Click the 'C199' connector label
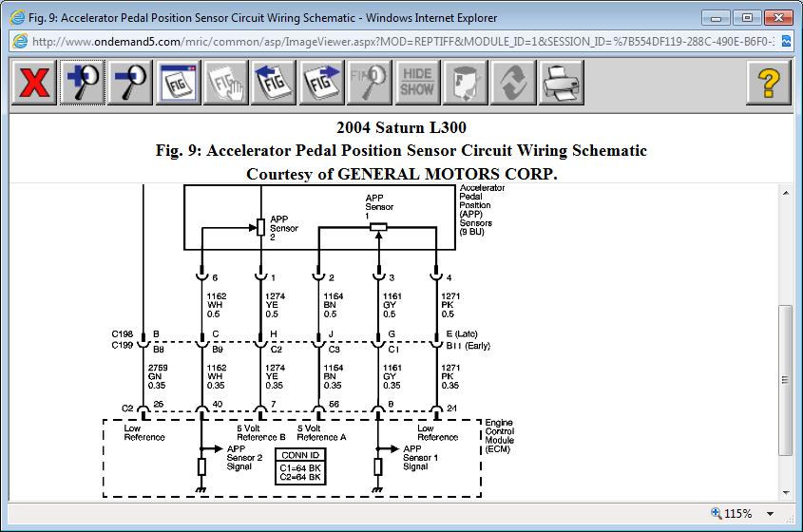 point(122,345)
